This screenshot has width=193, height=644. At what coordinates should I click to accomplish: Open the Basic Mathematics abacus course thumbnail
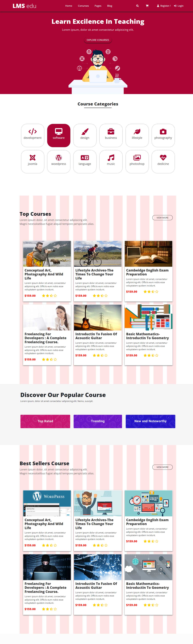click(148, 317)
